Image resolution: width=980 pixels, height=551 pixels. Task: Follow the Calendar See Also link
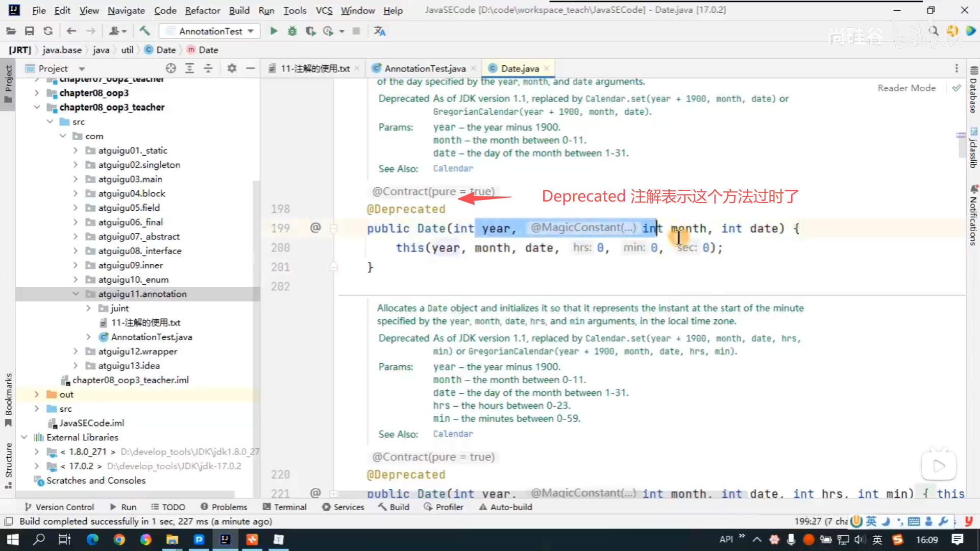click(x=453, y=168)
